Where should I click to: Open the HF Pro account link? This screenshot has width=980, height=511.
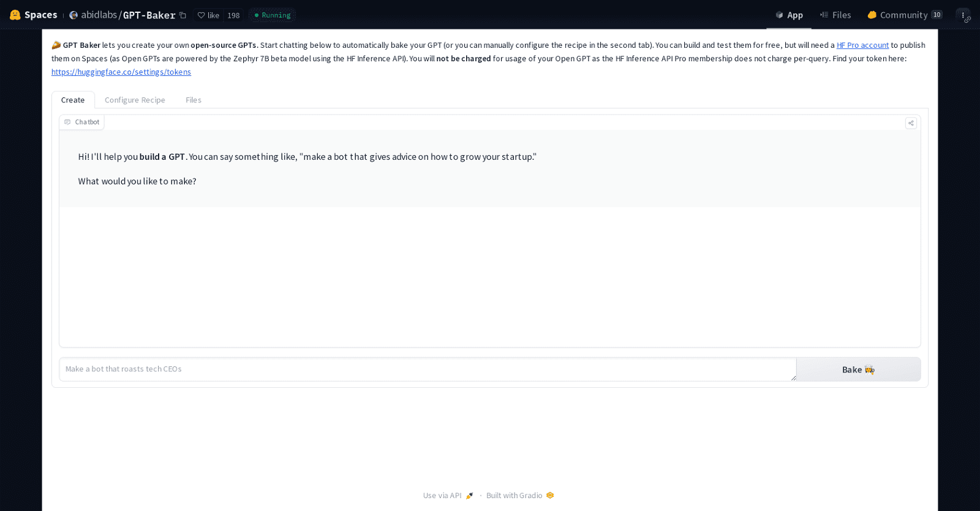[x=862, y=45]
